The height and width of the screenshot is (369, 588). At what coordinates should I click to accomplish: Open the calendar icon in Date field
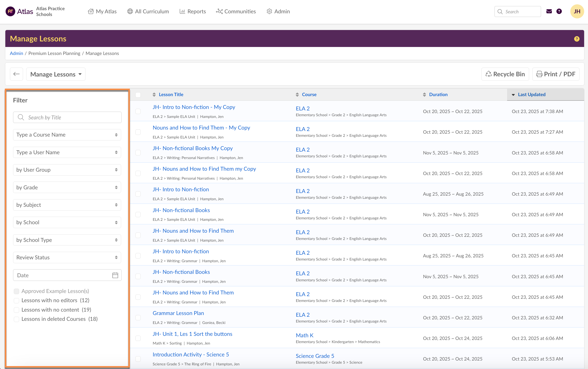pos(115,275)
